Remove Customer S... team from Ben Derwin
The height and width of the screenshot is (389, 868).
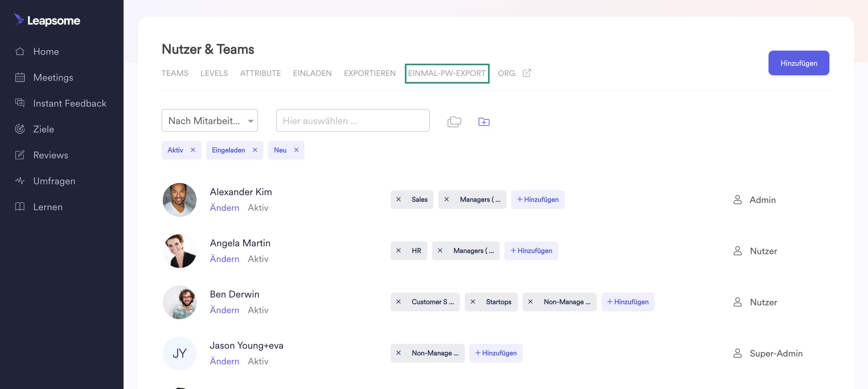(x=398, y=302)
